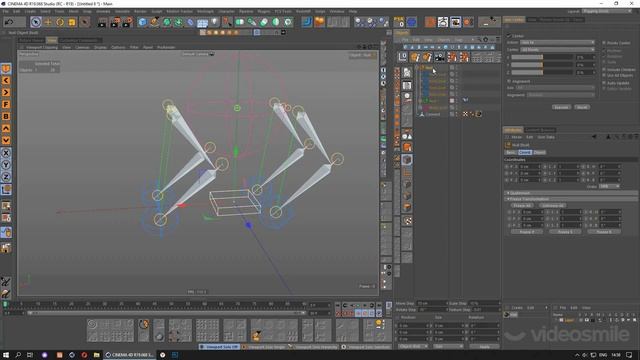
Task: Toggle the Center checkbox in Axis Center
Action: coord(509,36)
